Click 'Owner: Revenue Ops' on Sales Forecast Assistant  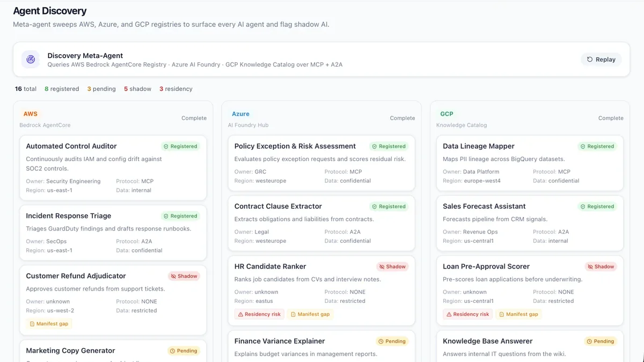pyautogui.click(x=470, y=232)
